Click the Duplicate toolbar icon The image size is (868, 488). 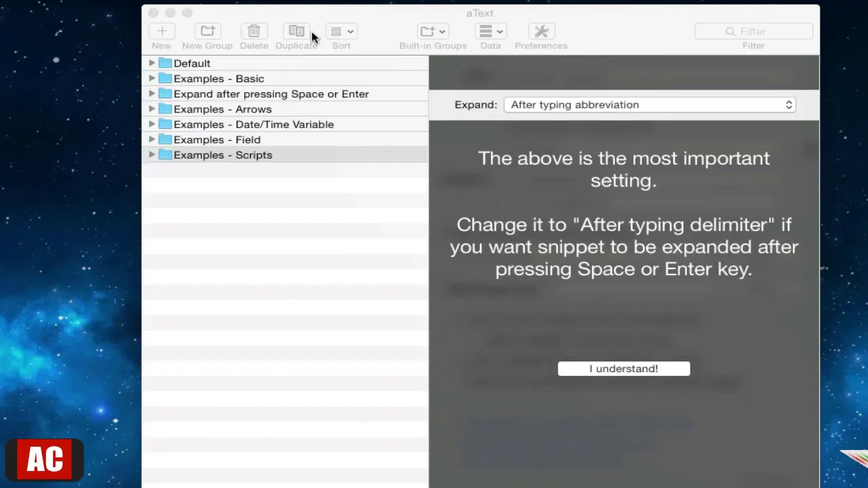tap(296, 31)
